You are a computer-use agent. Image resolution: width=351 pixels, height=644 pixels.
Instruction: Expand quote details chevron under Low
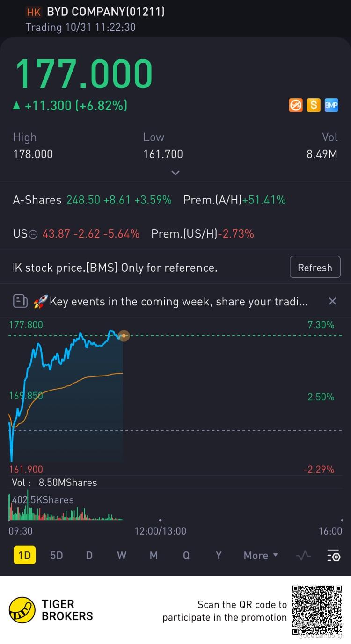pos(175,173)
